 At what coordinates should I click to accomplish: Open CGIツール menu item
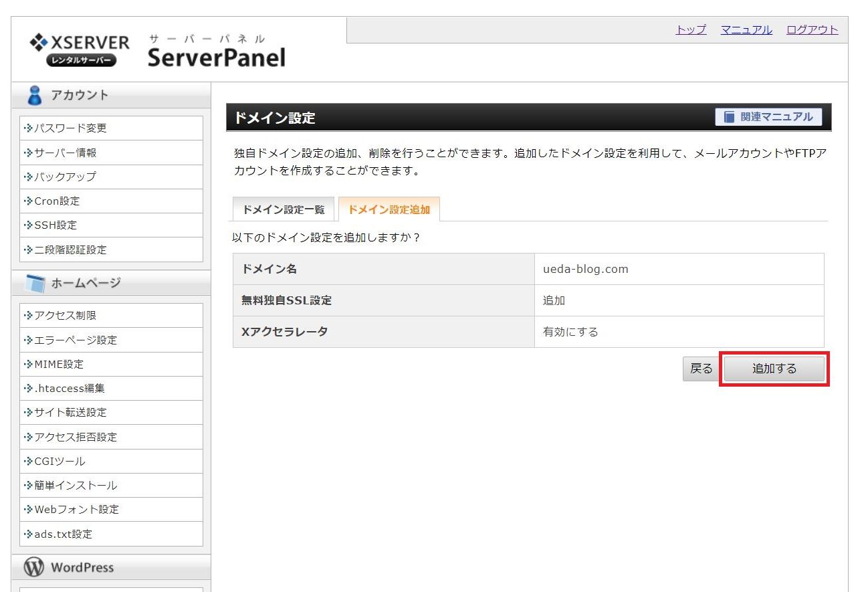point(111,461)
